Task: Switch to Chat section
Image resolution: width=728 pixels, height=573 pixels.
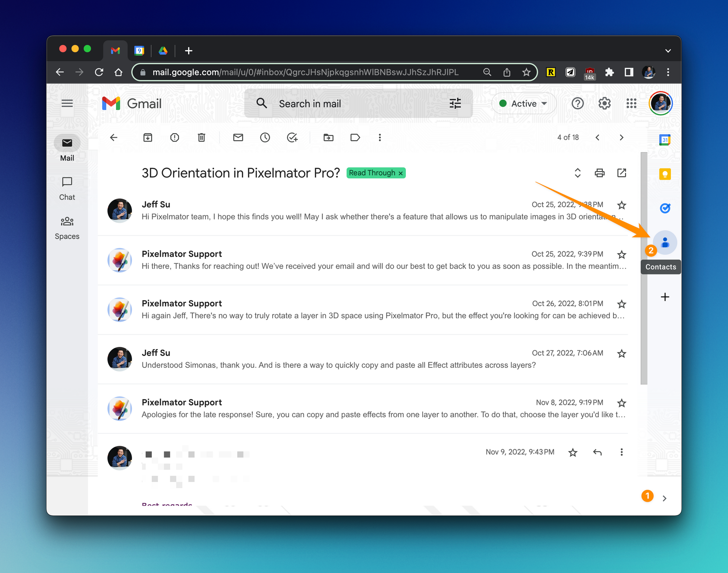Action: click(67, 189)
